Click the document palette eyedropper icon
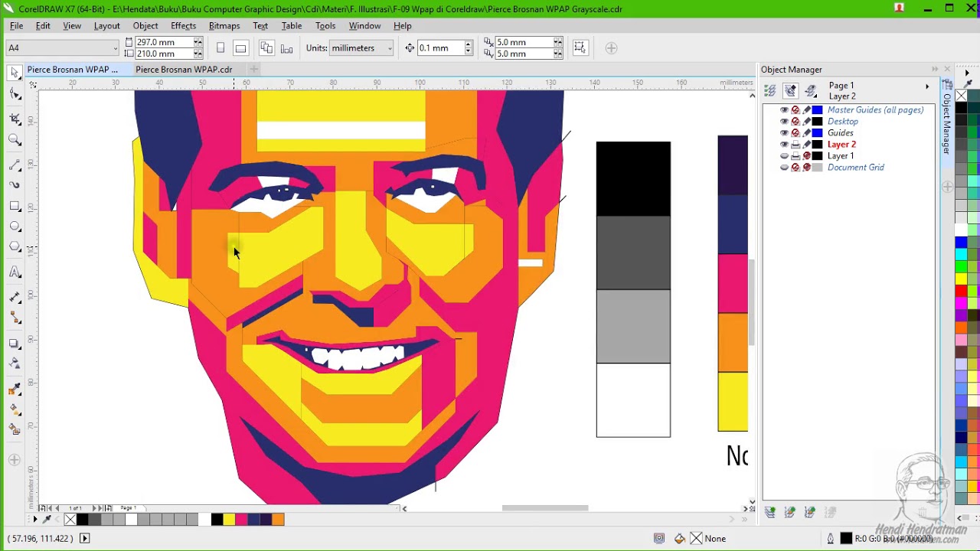Screen dimensions: 980x551 [x=46, y=520]
